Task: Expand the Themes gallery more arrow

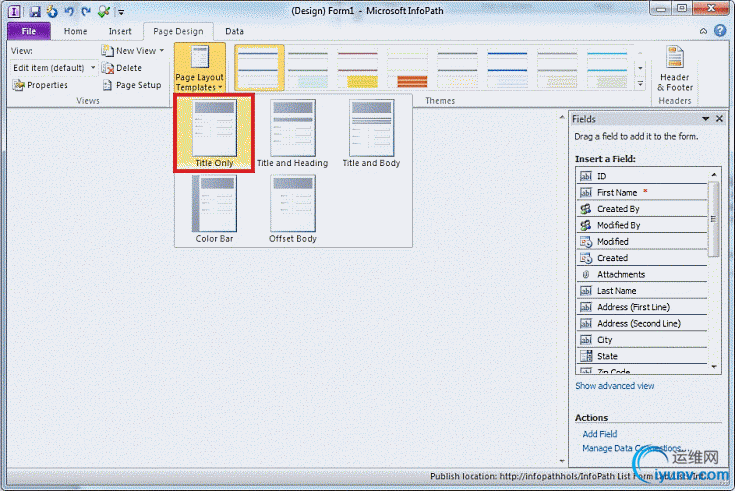Action: click(640, 84)
